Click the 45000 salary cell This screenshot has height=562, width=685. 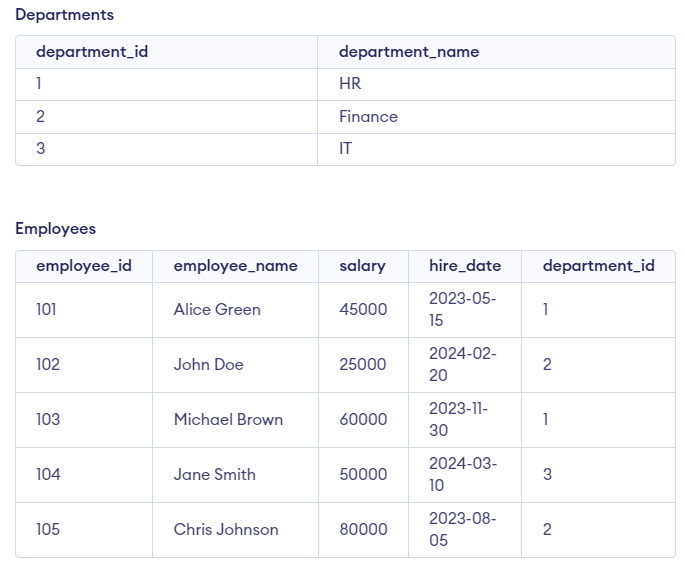(363, 310)
